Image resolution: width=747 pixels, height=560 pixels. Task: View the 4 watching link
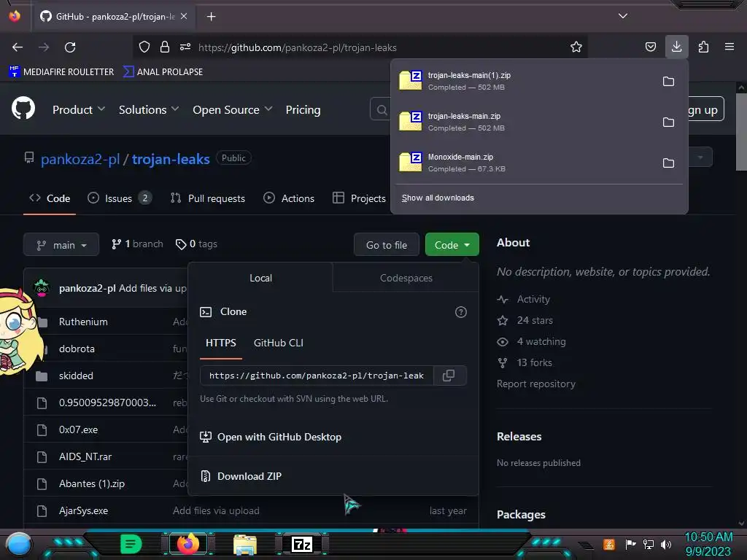coord(531,341)
